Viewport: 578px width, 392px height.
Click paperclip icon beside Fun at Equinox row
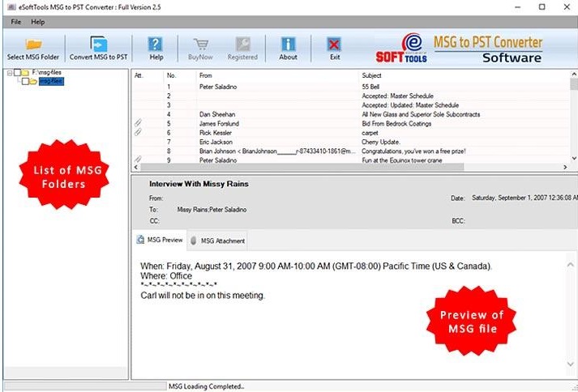(138, 160)
